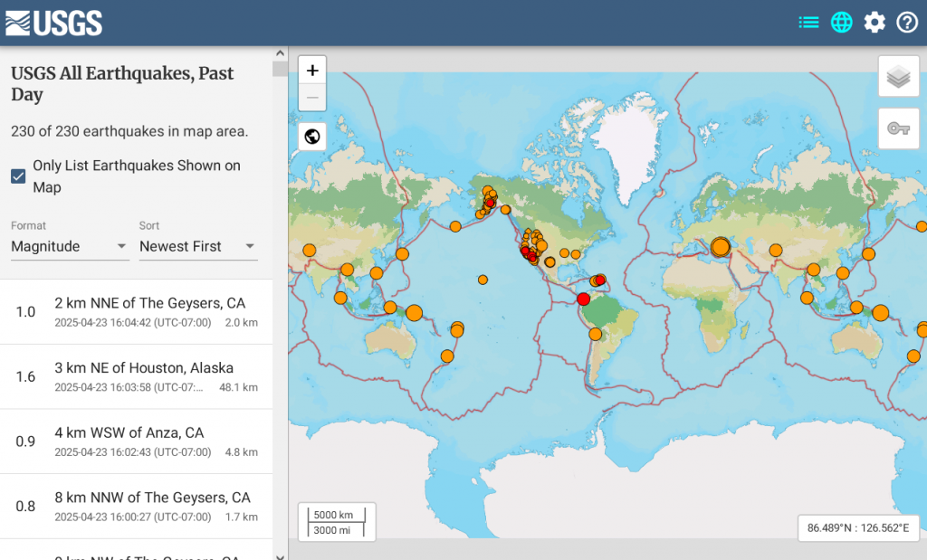Viewport: 927px width, 560px height.
Task: Select the 4 km WSW of Anza, CA earthquake
Action: (x=136, y=441)
